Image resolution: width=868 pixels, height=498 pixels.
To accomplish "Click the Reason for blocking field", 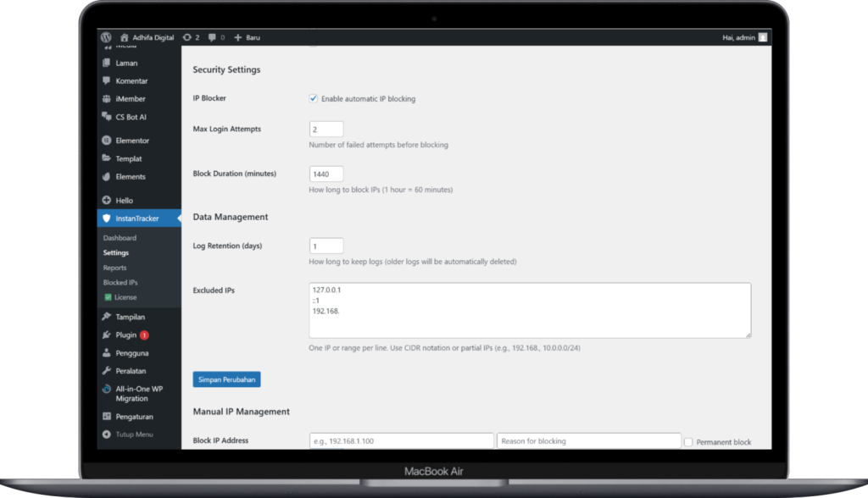I will click(588, 440).
